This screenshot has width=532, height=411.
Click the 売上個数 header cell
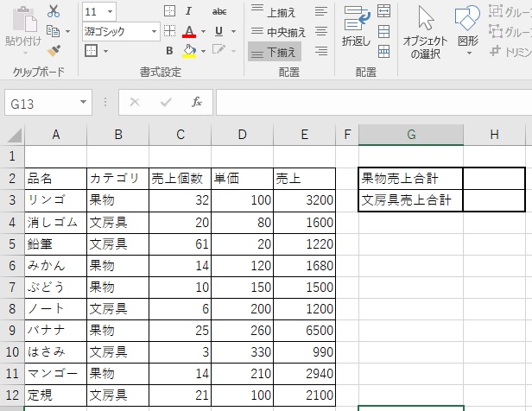180,179
